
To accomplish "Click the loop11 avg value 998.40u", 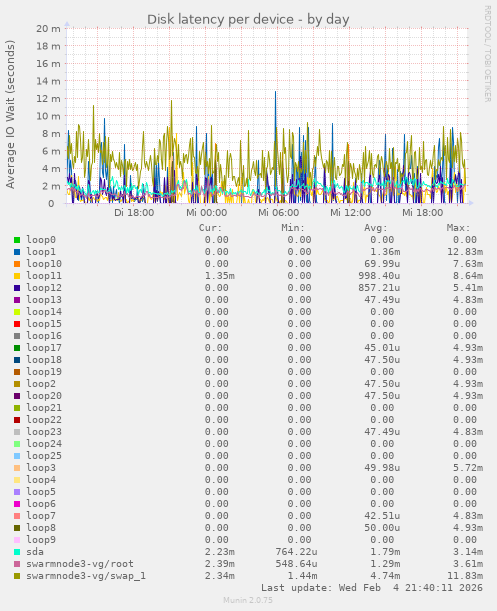I will [x=379, y=276].
